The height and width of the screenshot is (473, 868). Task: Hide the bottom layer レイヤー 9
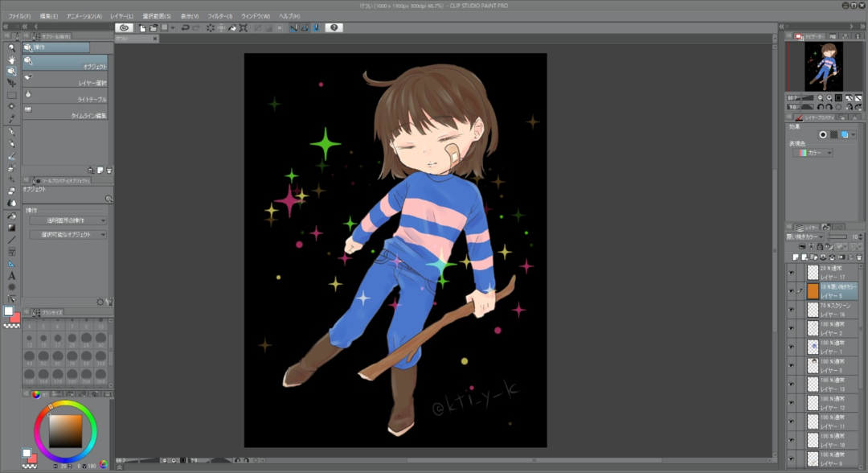click(x=791, y=459)
